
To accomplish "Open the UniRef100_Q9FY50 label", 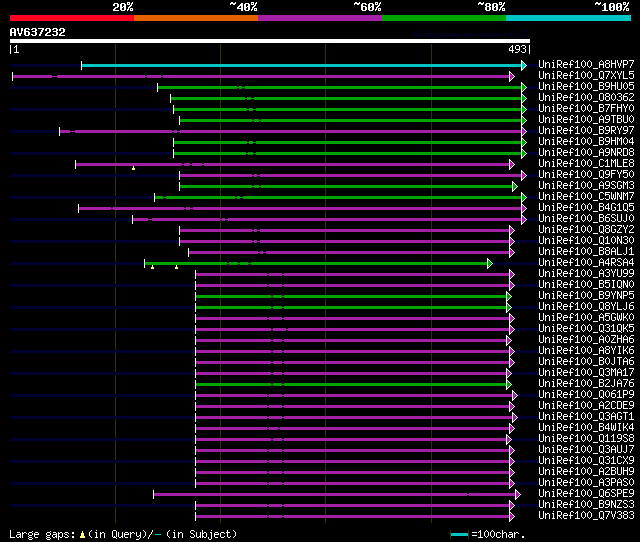I will (x=586, y=175).
